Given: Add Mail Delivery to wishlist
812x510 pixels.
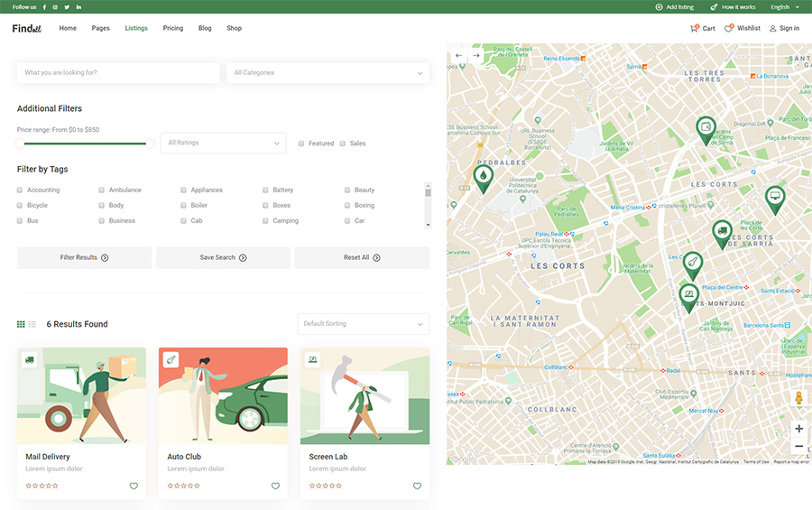Looking at the screenshot, I should point(134,486).
